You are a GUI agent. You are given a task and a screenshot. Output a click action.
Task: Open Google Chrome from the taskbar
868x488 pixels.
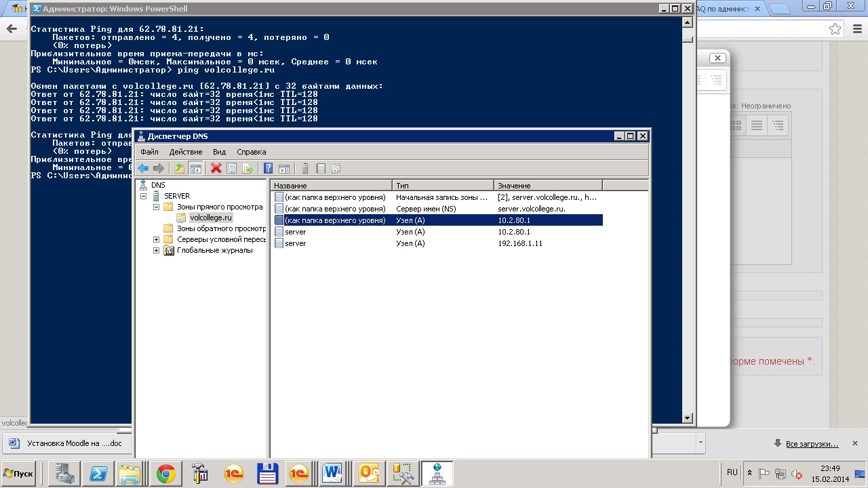166,473
